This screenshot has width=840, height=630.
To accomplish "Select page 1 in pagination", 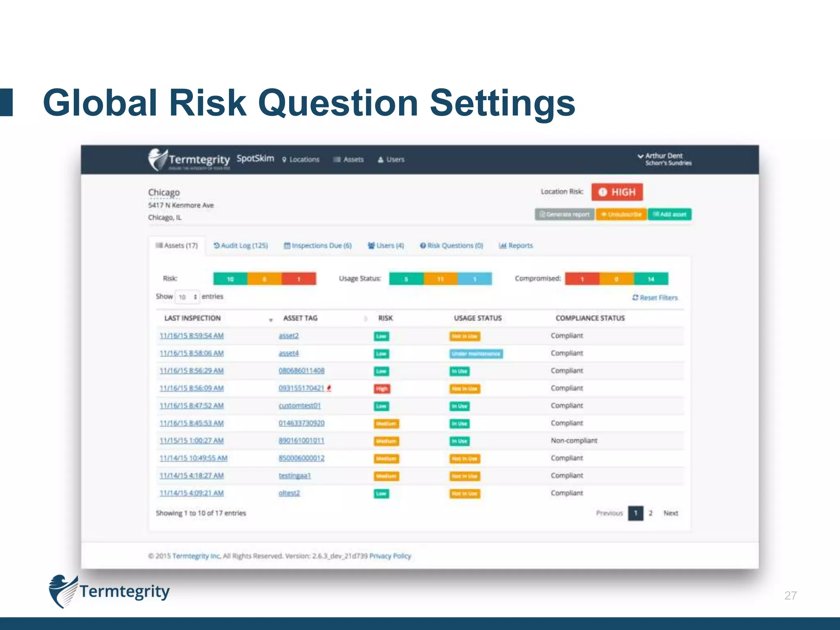I will coord(636,513).
